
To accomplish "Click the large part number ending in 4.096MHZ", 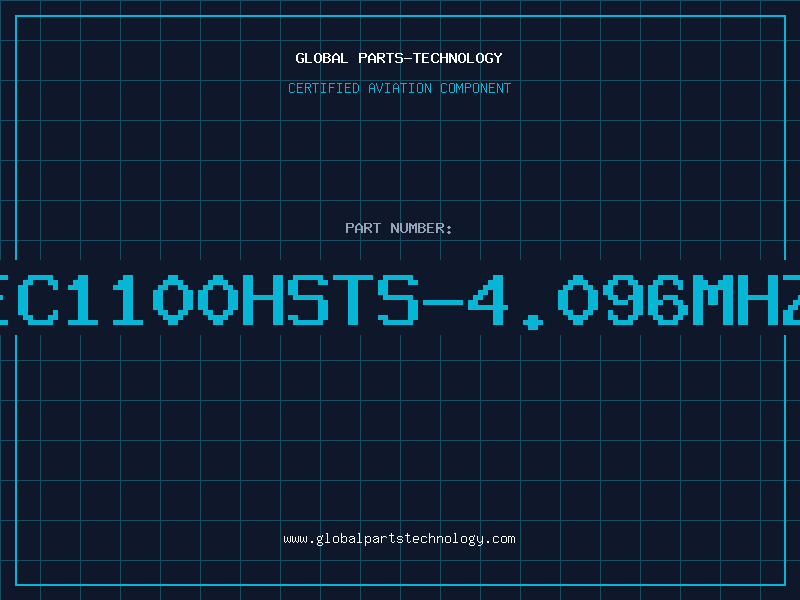I will pyautogui.click(x=400, y=301).
